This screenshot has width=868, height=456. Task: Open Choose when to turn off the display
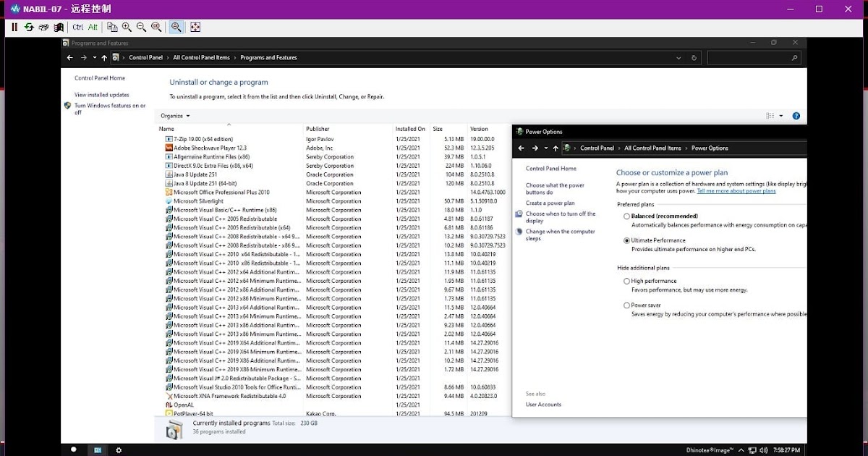click(561, 217)
